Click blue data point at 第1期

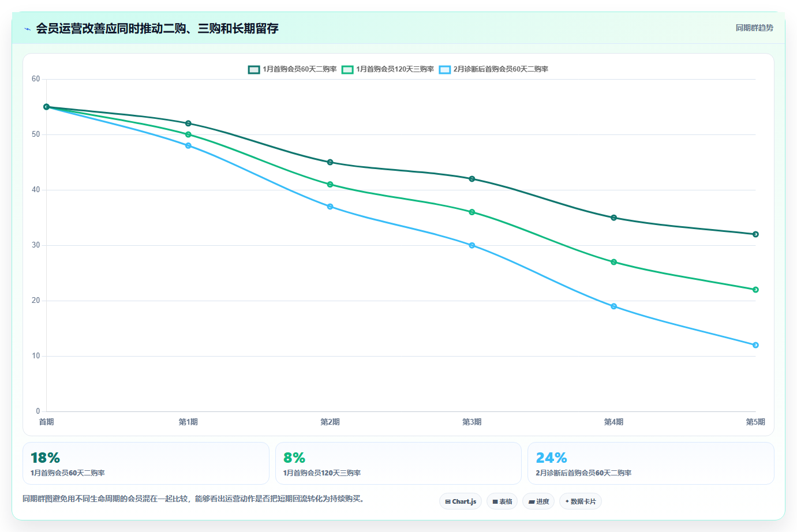point(188,145)
